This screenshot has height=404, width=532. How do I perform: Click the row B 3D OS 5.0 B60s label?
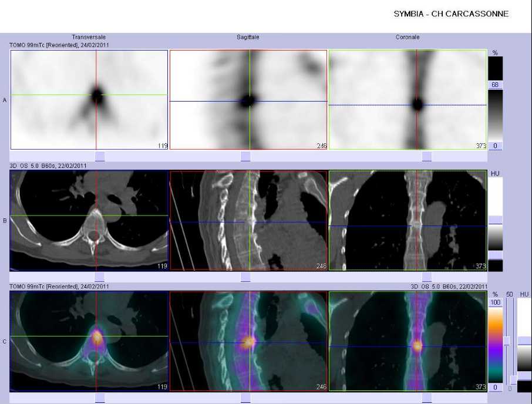pyautogui.click(x=48, y=166)
